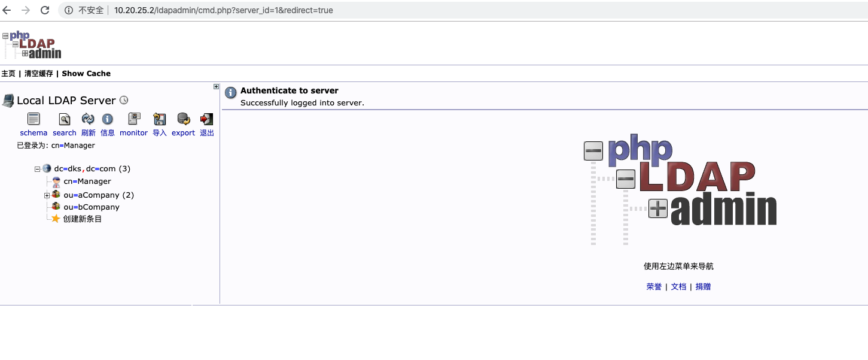Expand the ou=aCompany tree node

click(47, 195)
